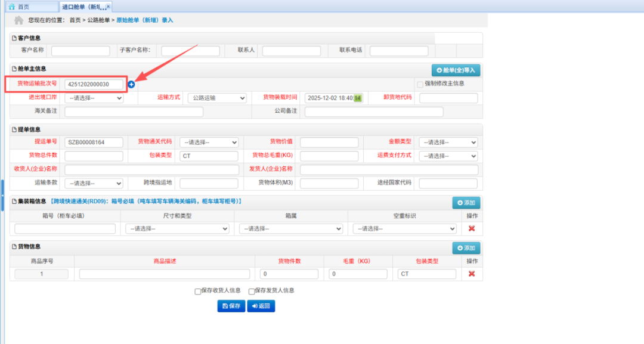Click the 箱号 input field in container row

(x=65, y=229)
